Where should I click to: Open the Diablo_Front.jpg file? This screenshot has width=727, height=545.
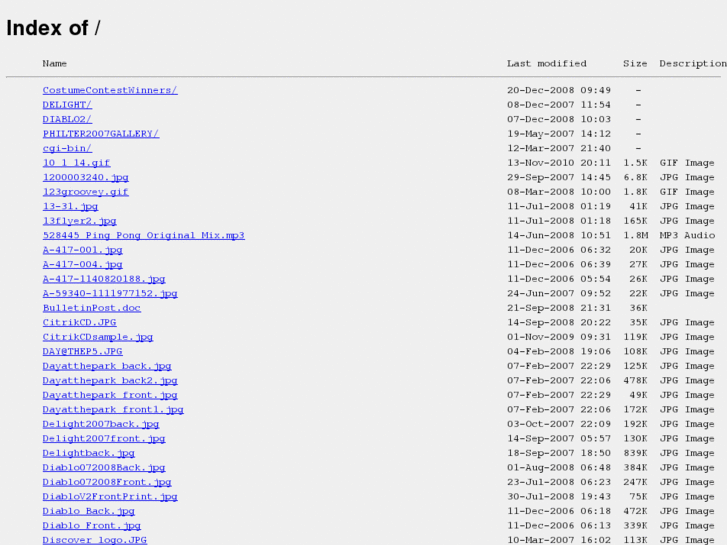[x=92, y=526]
